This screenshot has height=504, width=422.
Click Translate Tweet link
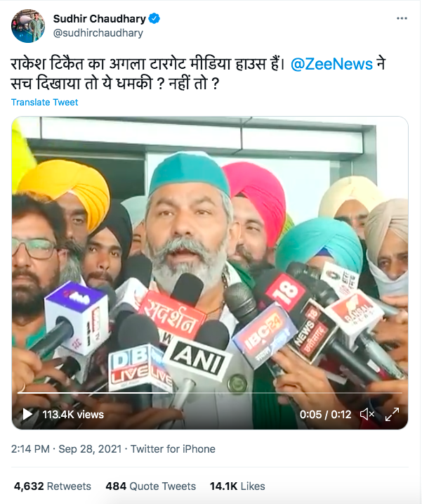click(x=45, y=102)
